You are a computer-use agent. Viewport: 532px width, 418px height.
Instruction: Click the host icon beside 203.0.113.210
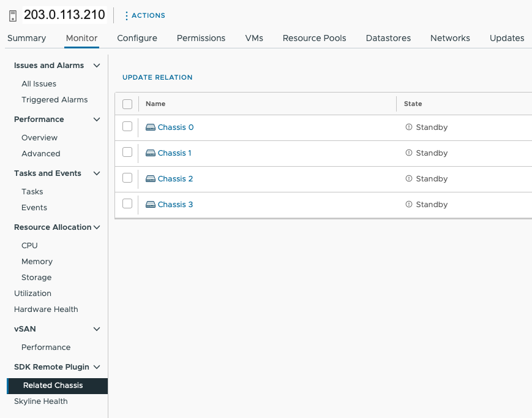tap(13, 15)
